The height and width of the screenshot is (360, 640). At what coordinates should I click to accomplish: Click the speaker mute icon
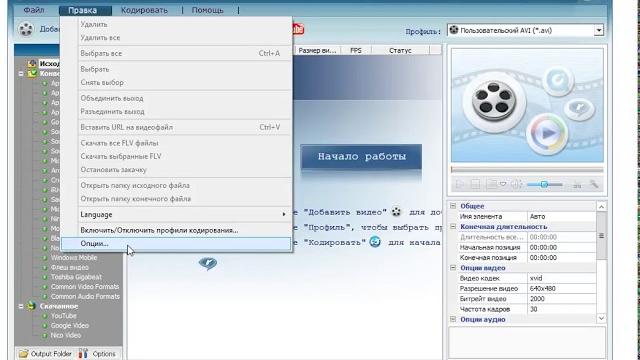pyautogui.click(x=517, y=184)
